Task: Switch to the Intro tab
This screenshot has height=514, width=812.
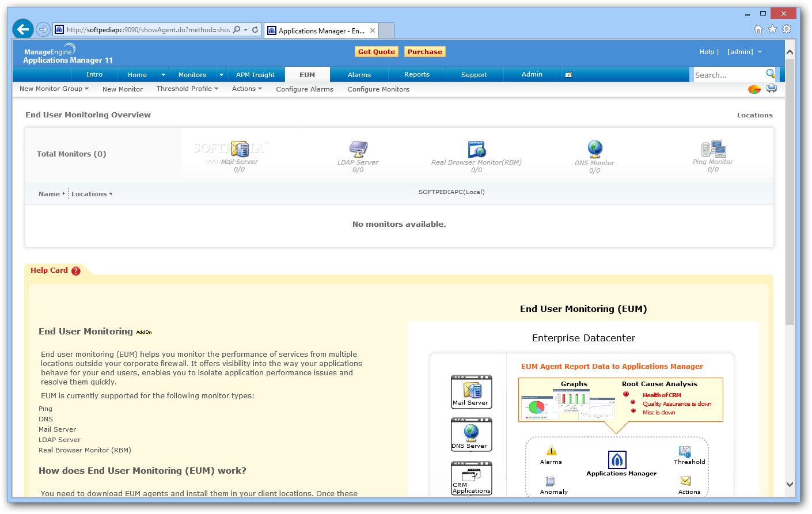Action: coord(94,74)
